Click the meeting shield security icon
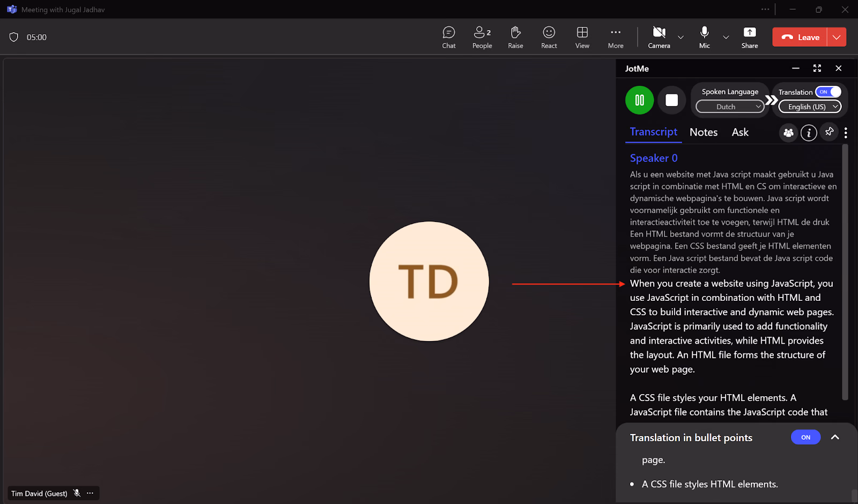The height and width of the screenshot is (504, 858). (14, 37)
